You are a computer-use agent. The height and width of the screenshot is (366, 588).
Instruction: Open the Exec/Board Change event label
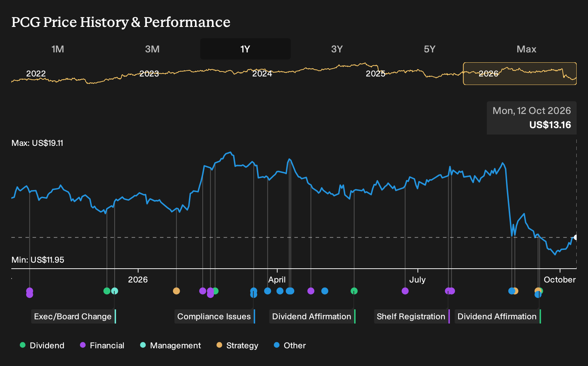coord(73,316)
